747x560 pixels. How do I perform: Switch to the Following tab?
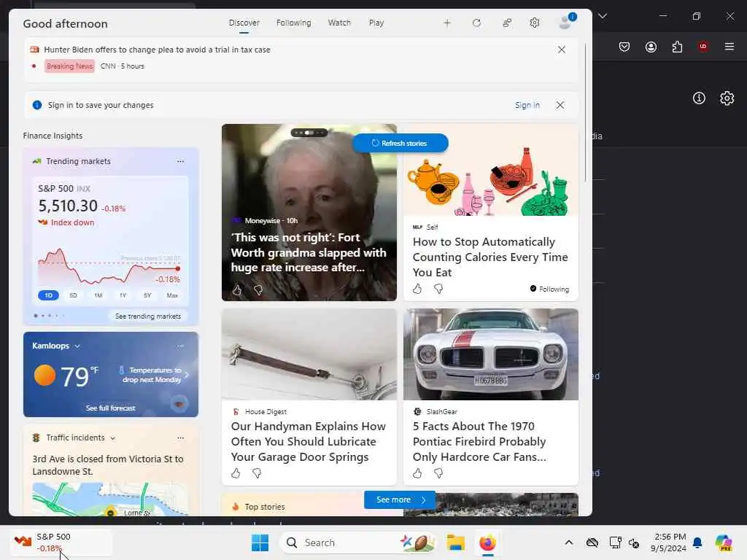click(x=293, y=23)
